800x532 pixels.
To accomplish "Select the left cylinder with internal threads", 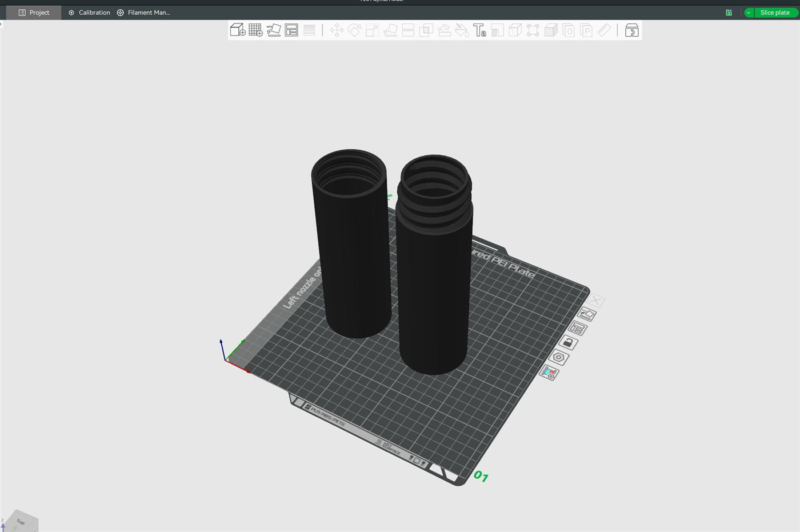I will 351,243.
